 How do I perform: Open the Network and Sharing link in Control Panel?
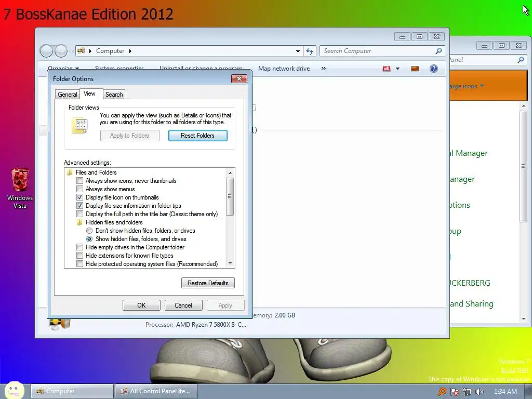point(472,303)
